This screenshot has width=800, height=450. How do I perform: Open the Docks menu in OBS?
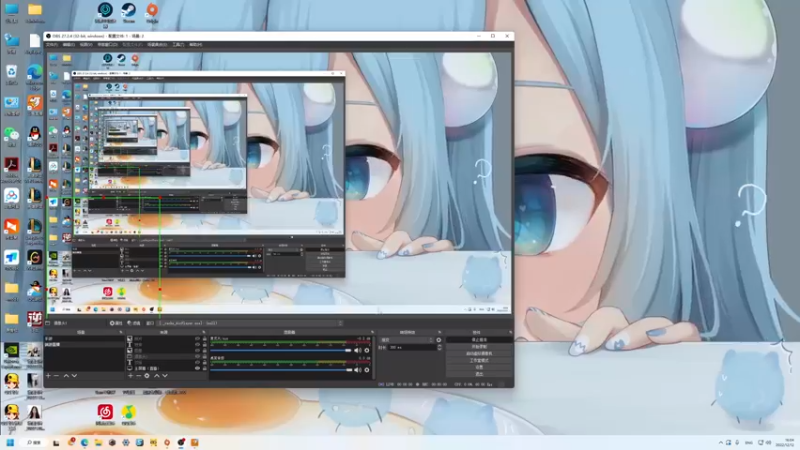coord(107,44)
